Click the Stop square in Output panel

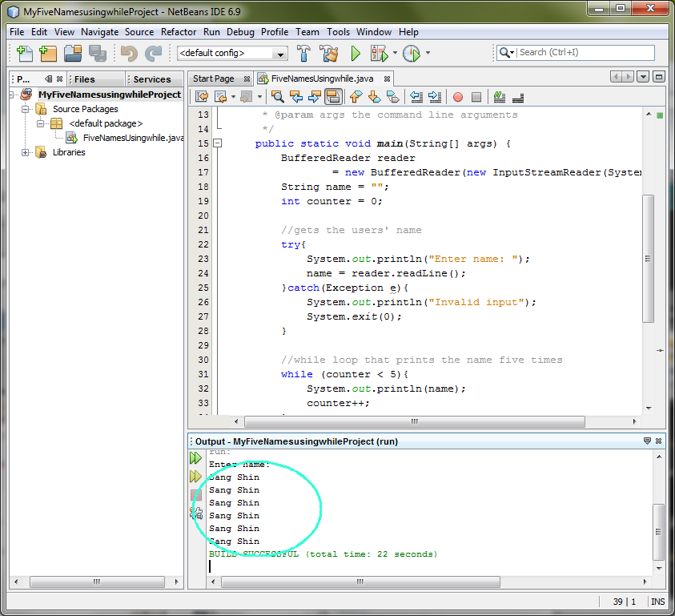[196, 494]
